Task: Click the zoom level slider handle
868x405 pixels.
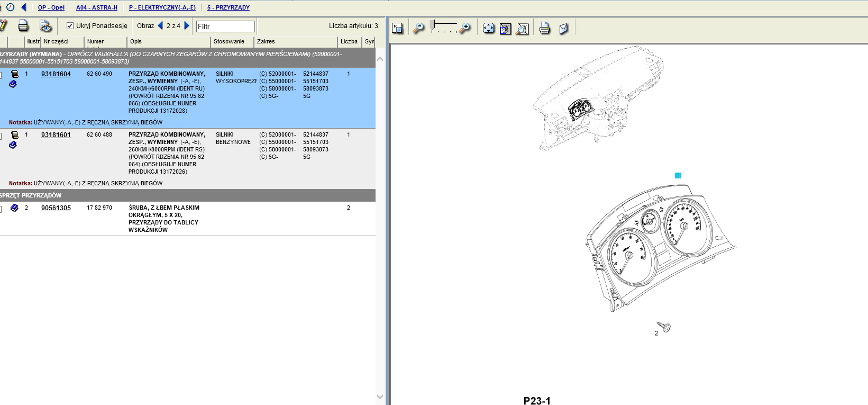Action: tap(432, 25)
